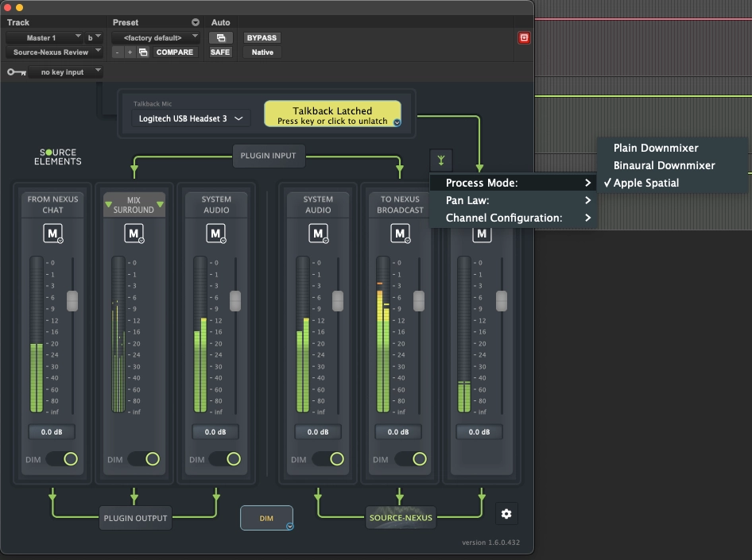
Task: Click the plus preset button
Action: click(130, 52)
